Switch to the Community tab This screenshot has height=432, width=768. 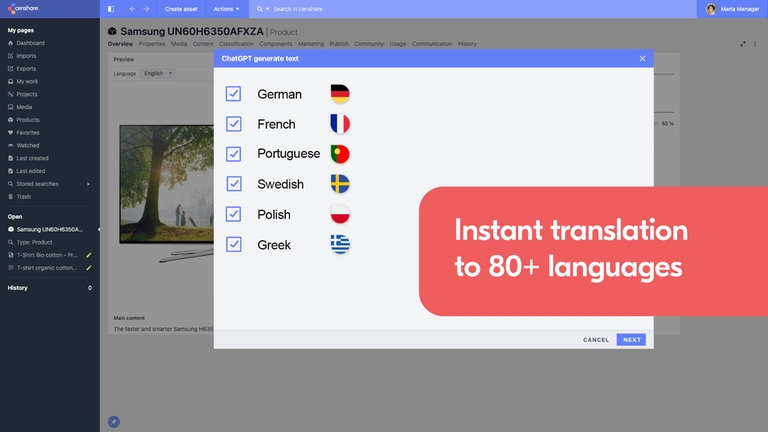[x=369, y=44]
